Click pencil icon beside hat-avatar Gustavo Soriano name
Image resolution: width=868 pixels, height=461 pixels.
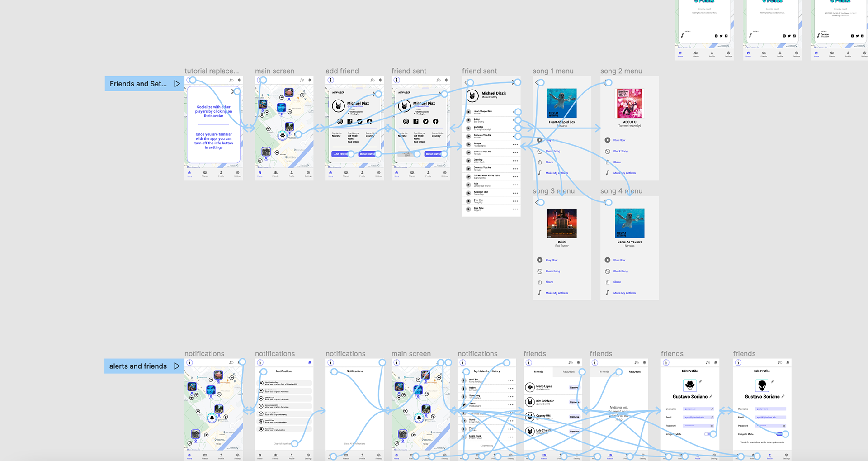coord(711,396)
